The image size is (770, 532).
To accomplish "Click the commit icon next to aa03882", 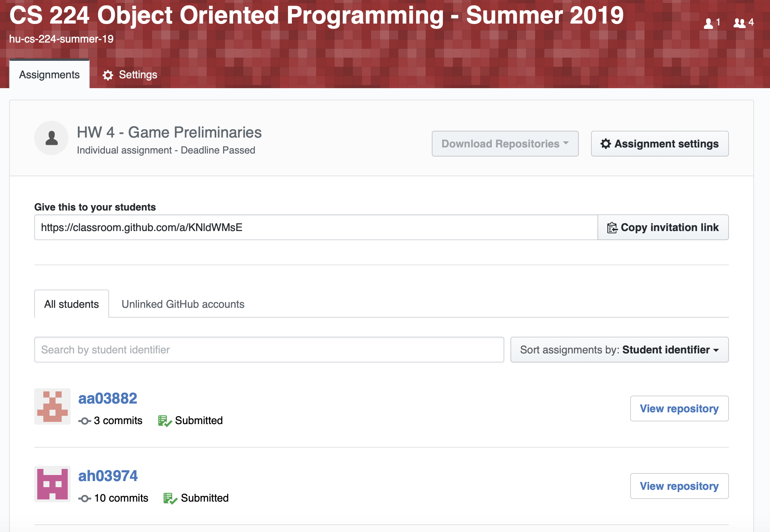I will [84, 421].
